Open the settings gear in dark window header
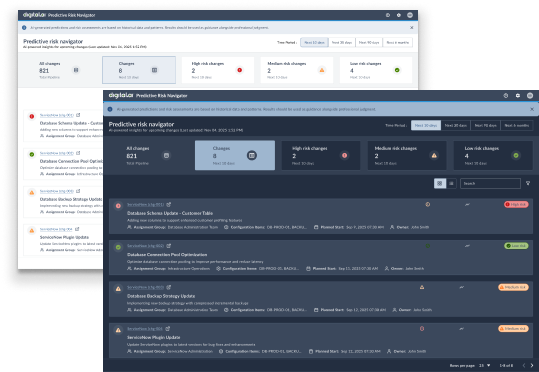 point(518,96)
